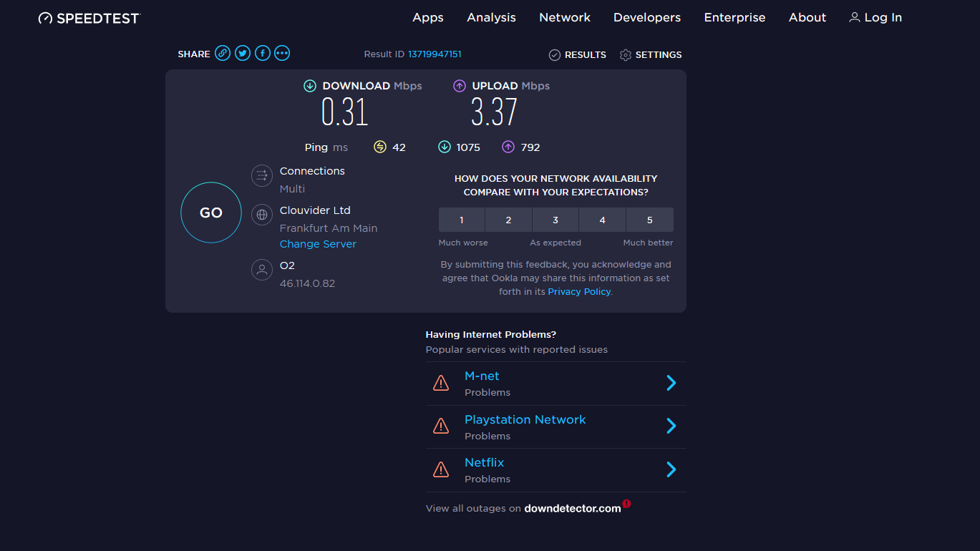Viewport: 980px width, 551px height.
Task: Open the Network menu
Action: (x=565, y=18)
